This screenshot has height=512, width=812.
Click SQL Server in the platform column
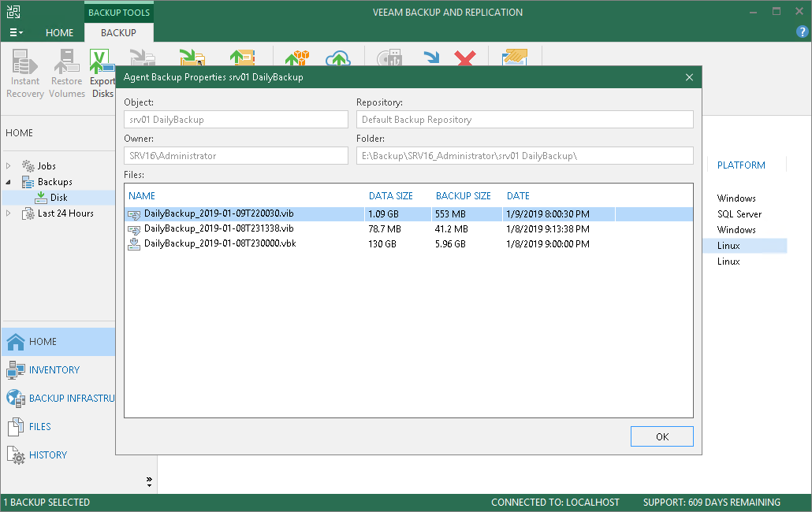click(x=739, y=214)
